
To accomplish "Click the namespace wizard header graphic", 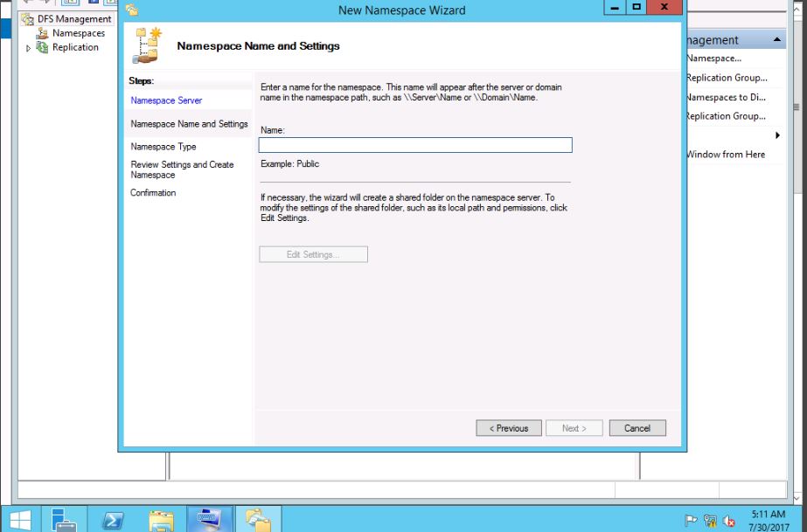I will point(148,45).
